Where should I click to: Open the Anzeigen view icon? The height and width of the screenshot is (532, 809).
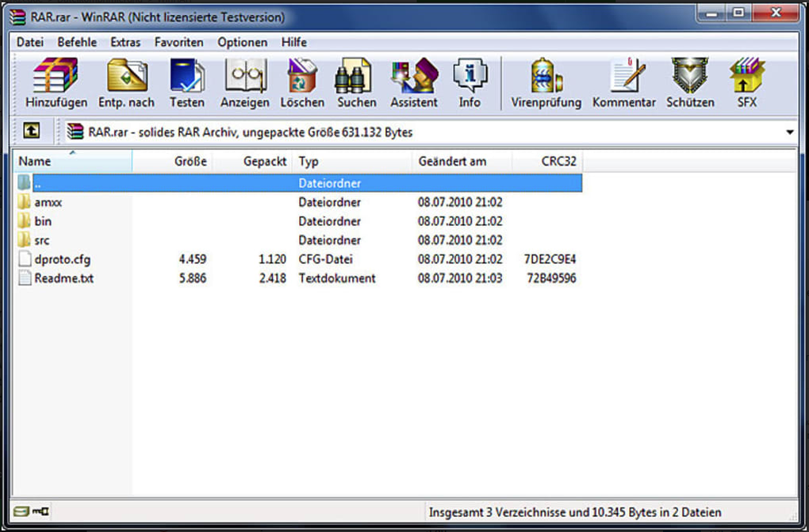245,75
